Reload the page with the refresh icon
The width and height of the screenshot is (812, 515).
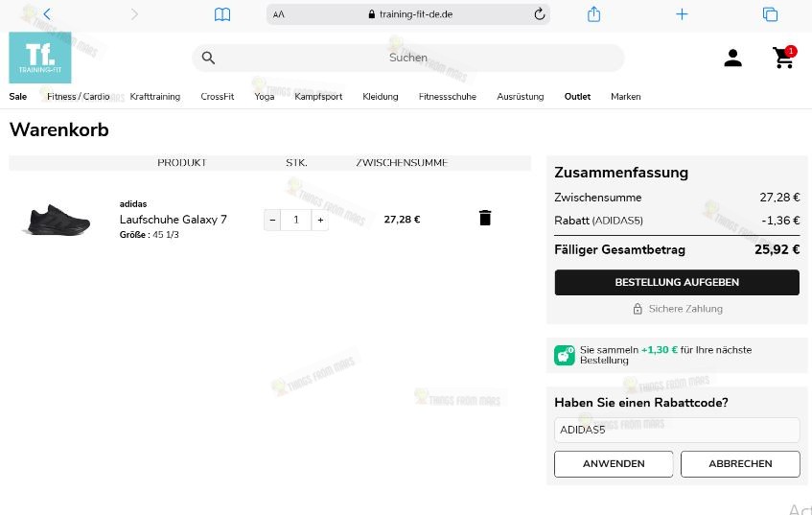coord(539,14)
